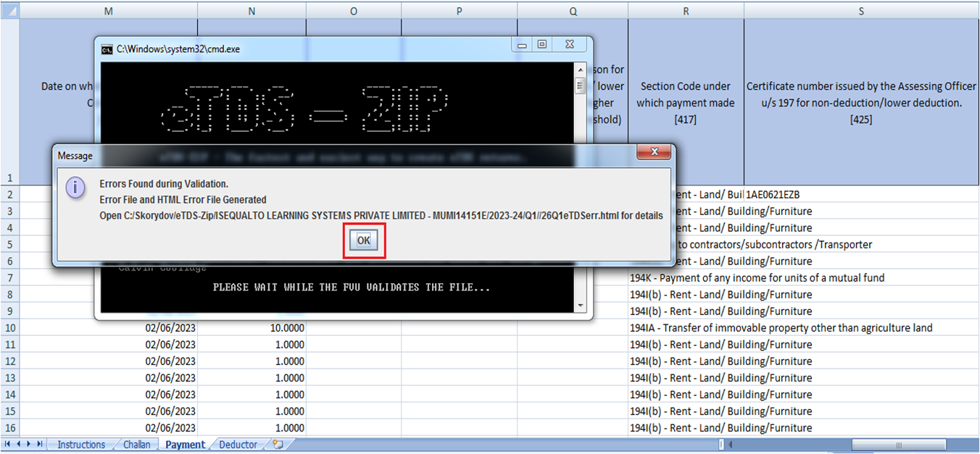Jump to the first sheet with the navigation arrow
The image size is (980, 454).
(8, 445)
